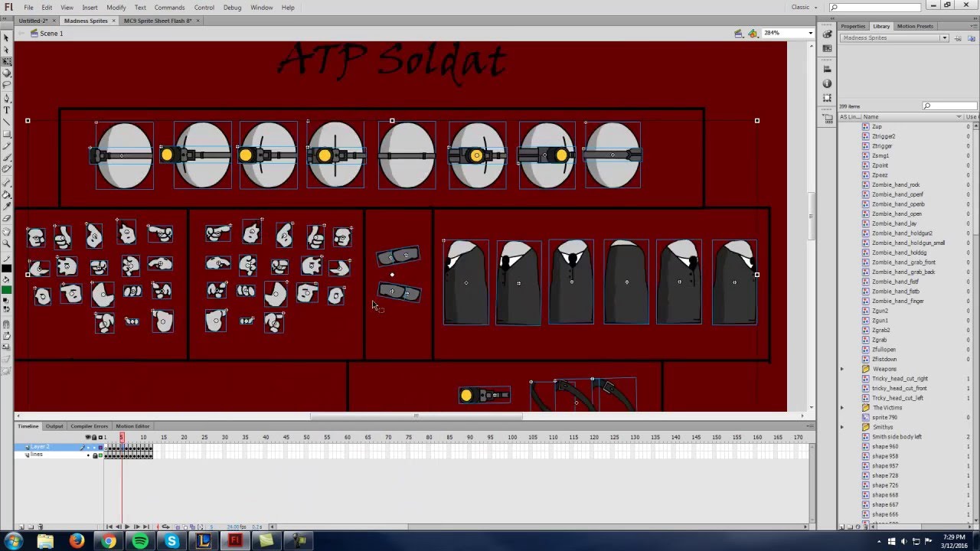Open the Commands menu
The width and height of the screenshot is (980, 551).
(x=169, y=7)
